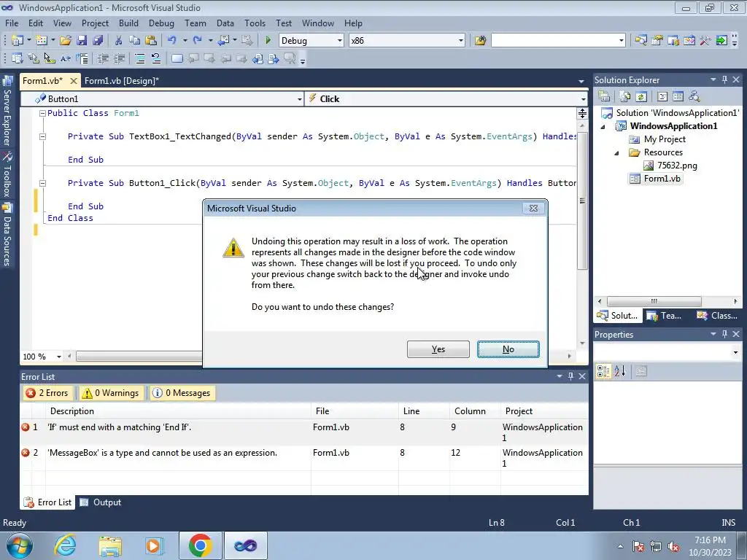The height and width of the screenshot is (560, 747).
Task: Open the Debug menu
Action: [161, 23]
